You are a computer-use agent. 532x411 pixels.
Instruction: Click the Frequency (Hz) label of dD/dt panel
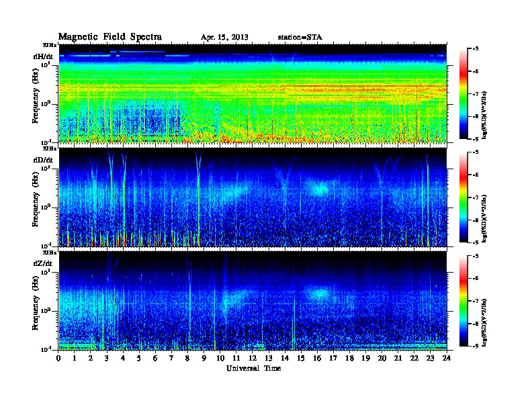[36, 199]
